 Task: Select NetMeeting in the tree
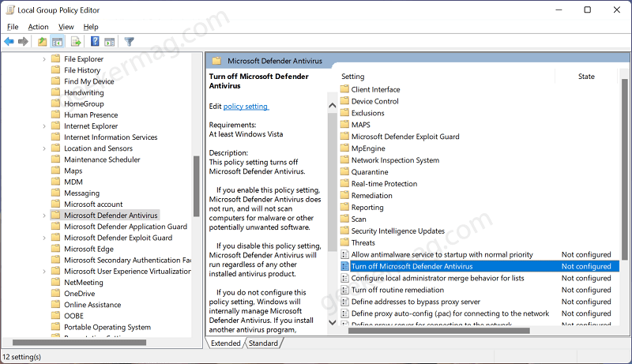(x=84, y=282)
